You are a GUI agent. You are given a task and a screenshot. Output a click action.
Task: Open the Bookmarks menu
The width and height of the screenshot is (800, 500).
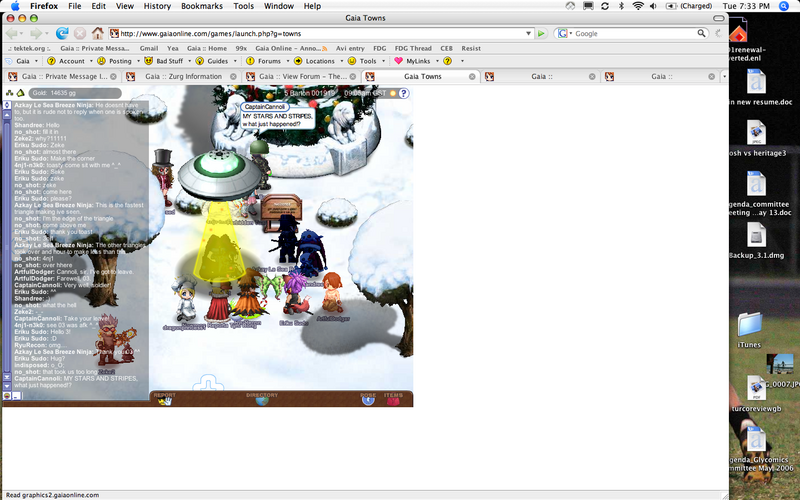202,6
